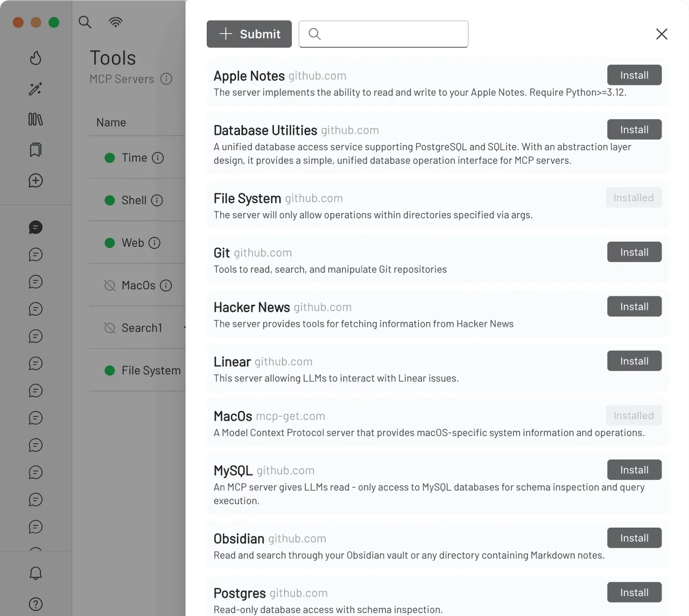Open github.com link beside Obsidian
689x616 pixels.
click(x=297, y=538)
